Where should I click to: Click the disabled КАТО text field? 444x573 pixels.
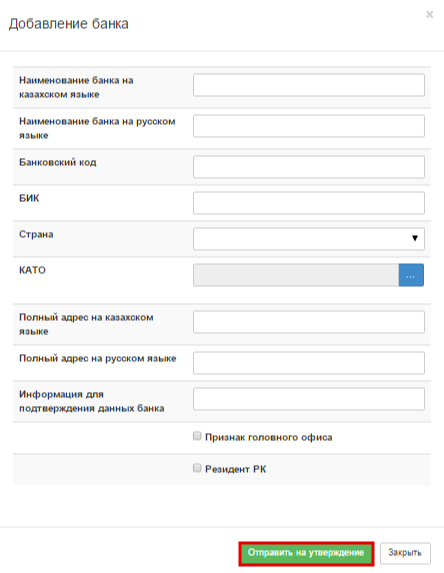tap(296, 275)
